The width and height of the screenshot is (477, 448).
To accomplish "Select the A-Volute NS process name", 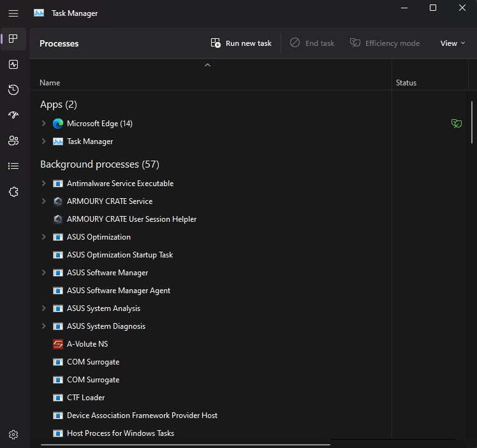I will [x=87, y=344].
